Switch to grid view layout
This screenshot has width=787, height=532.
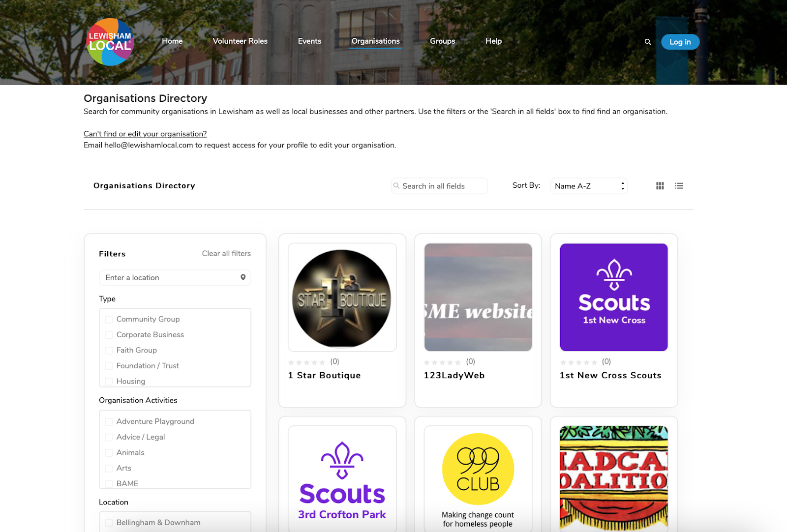[660, 186]
